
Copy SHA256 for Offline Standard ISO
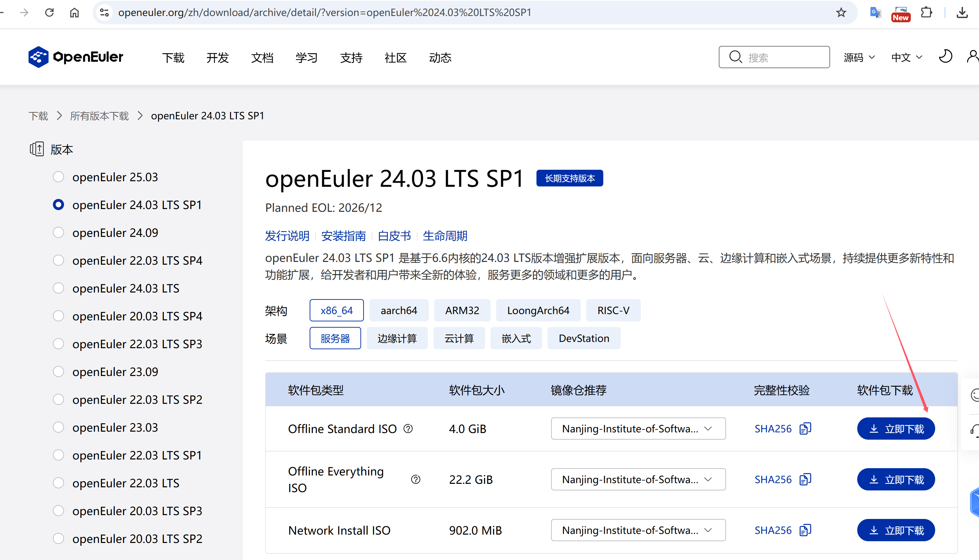pyautogui.click(x=805, y=429)
